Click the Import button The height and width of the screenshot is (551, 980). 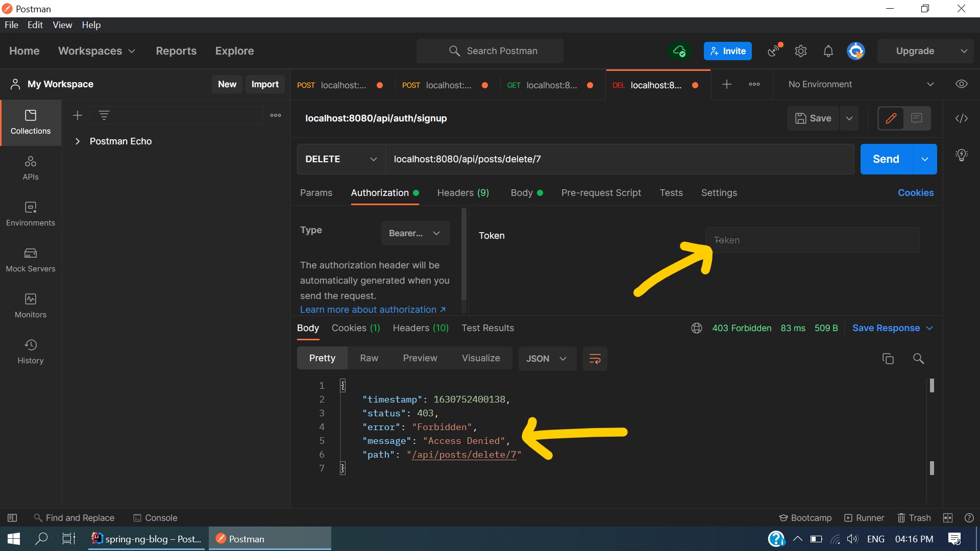265,84
